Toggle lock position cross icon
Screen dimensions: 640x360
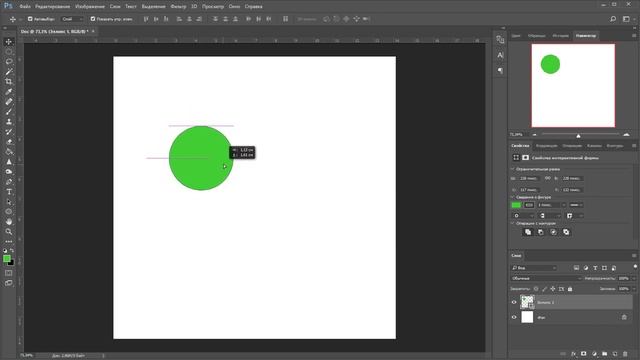click(553, 289)
